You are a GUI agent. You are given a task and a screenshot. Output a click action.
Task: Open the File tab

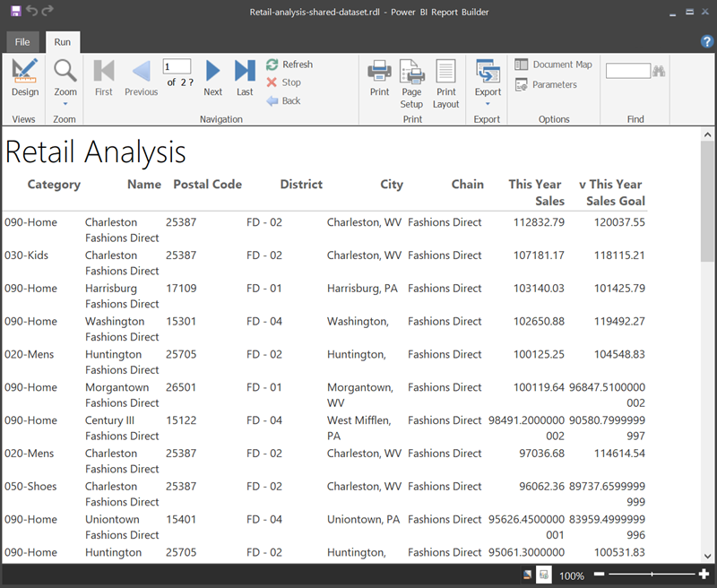tap(22, 42)
